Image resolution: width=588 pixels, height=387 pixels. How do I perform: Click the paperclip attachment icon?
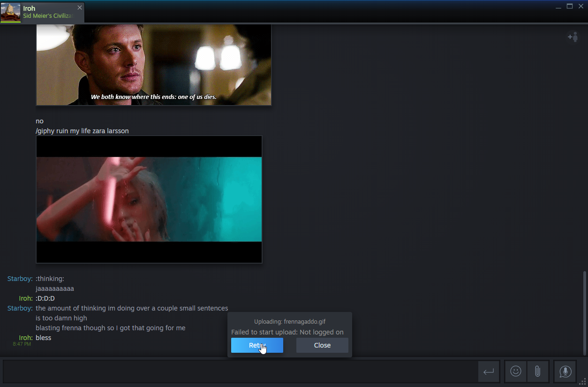(x=537, y=372)
